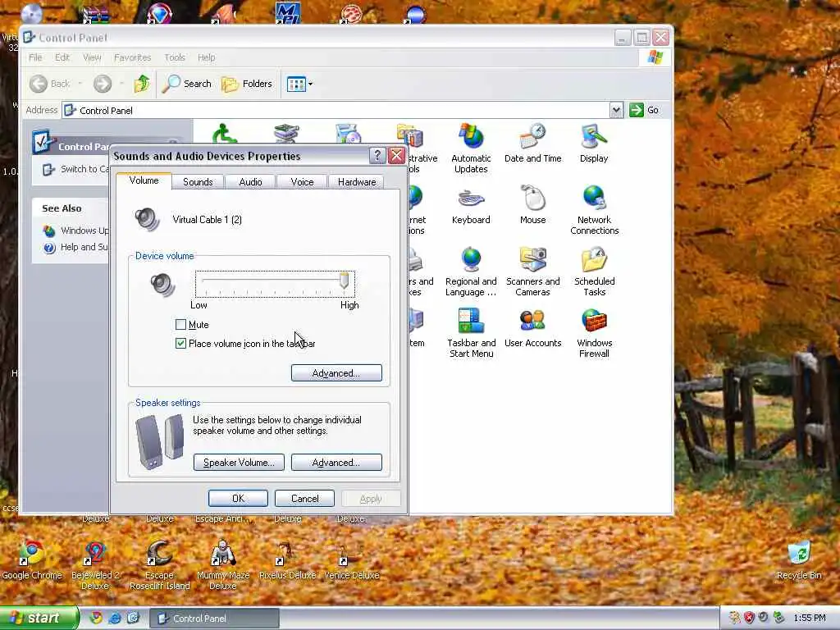Click Windows Update link under See Also
Image resolution: width=840 pixels, height=630 pixels.
click(x=76, y=231)
